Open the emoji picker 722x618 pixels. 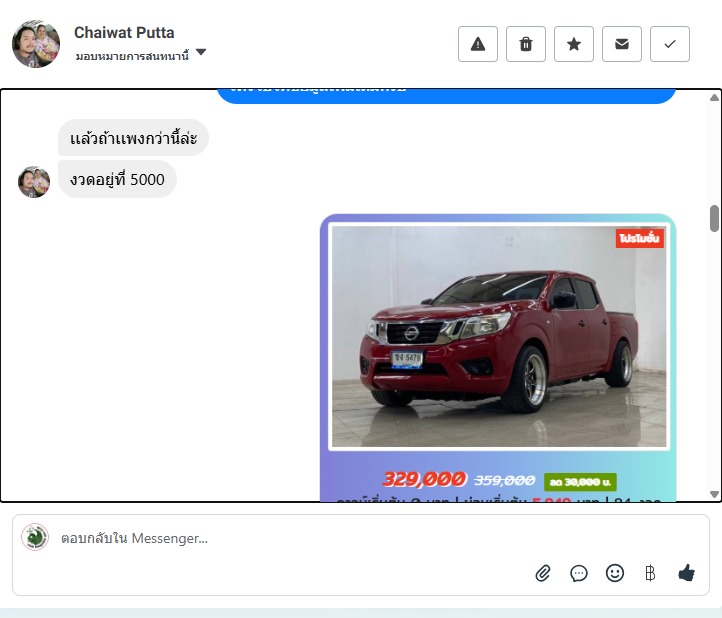(x=615, y=573)
